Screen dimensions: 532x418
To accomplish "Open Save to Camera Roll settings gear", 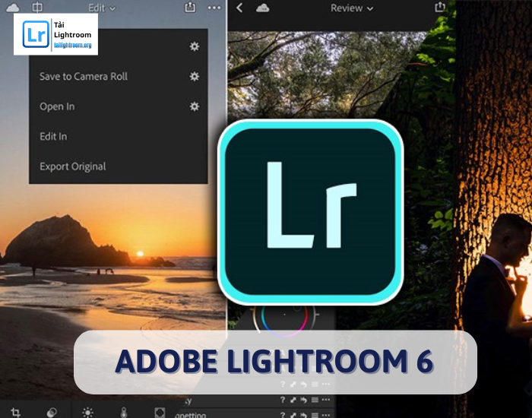I will [195, 76].
